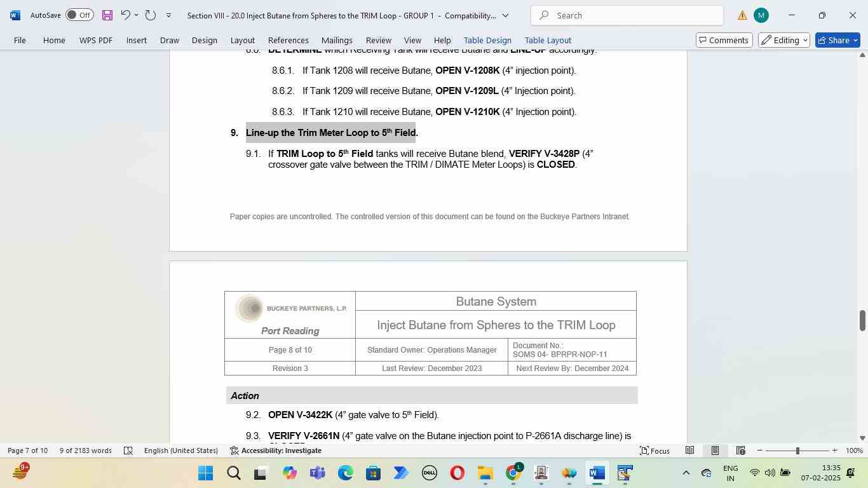Click the scroll up arrow of document scrollbar
The image size is (868, 488).
[862, 55]
